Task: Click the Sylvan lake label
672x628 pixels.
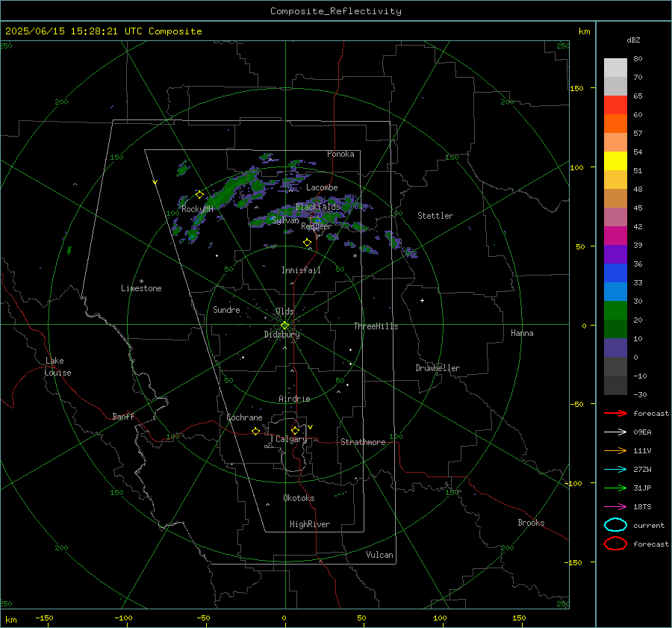Action: pyautogui.click(x=285, y=220)
